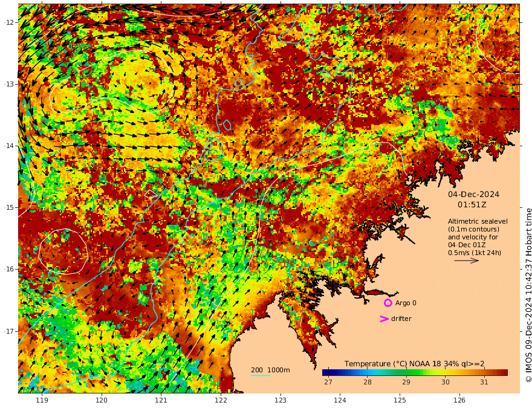
Task: Click the date label 04-Dec-2024
Action: point(473,194)
